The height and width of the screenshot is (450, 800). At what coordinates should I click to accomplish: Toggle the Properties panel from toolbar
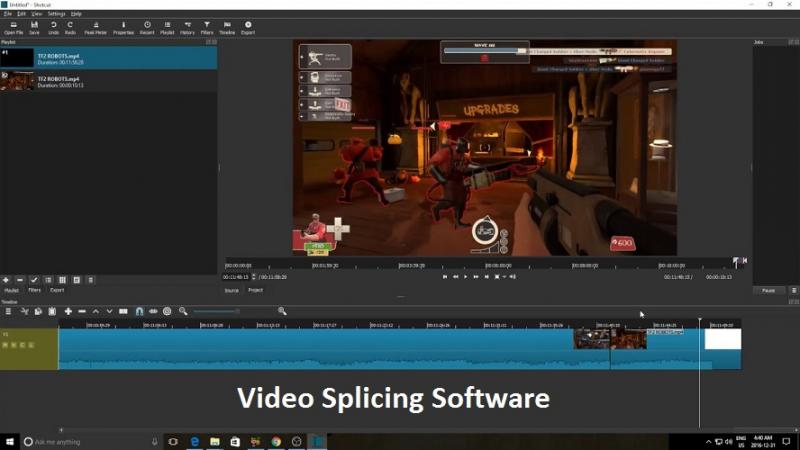pyautogui.click(x=123, y=28)
